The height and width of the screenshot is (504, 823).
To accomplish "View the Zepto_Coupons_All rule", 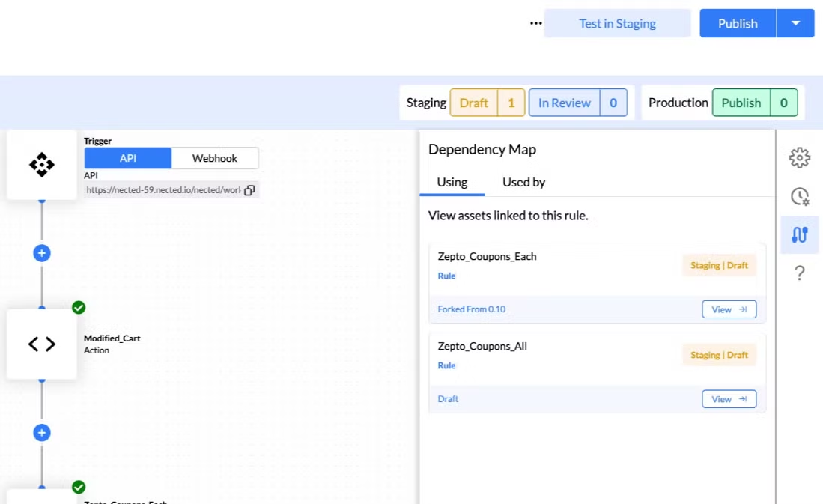I will pos(729,399).
